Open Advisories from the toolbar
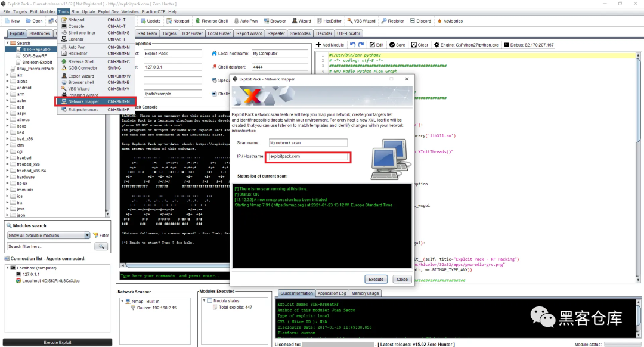 450,21
